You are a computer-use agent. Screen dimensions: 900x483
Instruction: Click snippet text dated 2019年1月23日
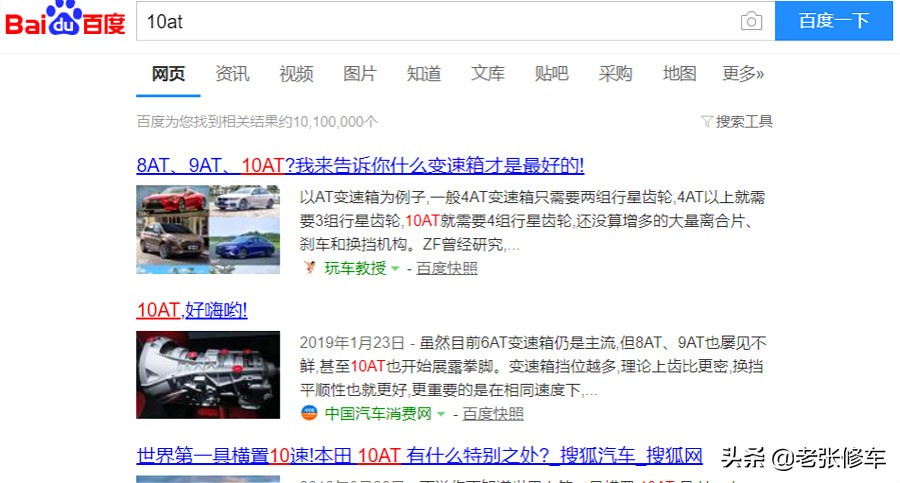[533, 366]
